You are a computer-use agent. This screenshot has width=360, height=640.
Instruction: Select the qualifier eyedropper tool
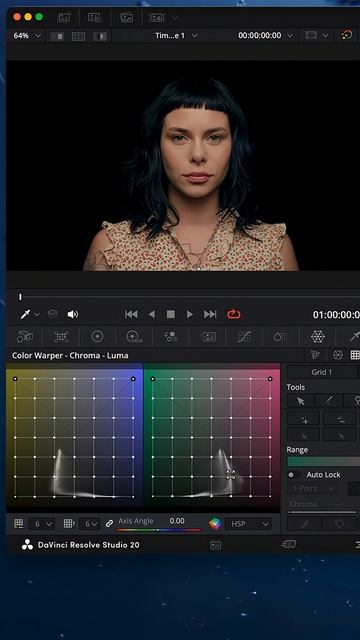click(25, 314)
